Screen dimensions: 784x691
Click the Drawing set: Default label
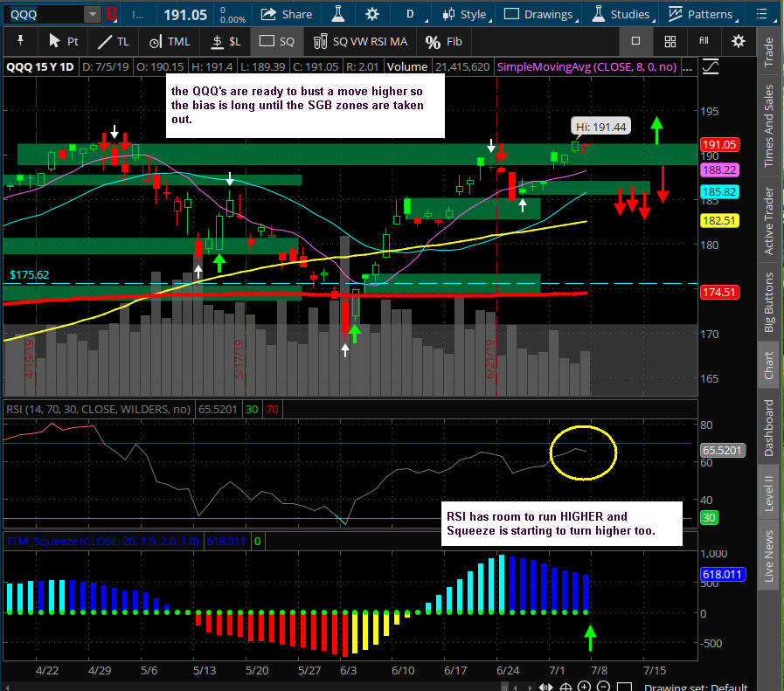[x=697, y=687]
